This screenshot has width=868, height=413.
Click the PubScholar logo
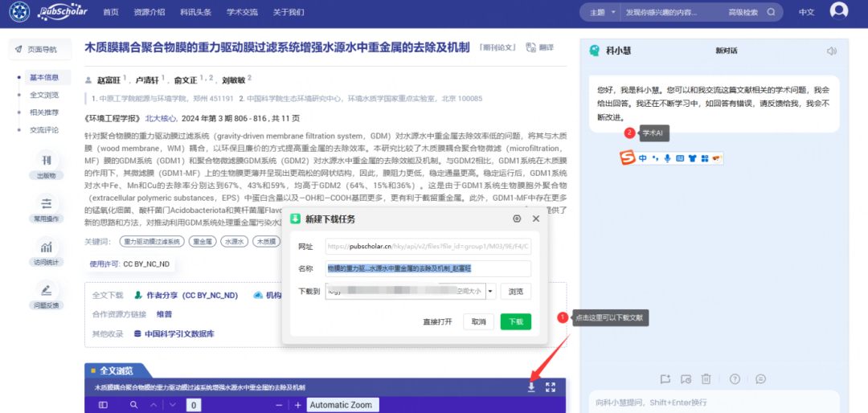click(63, 11)
